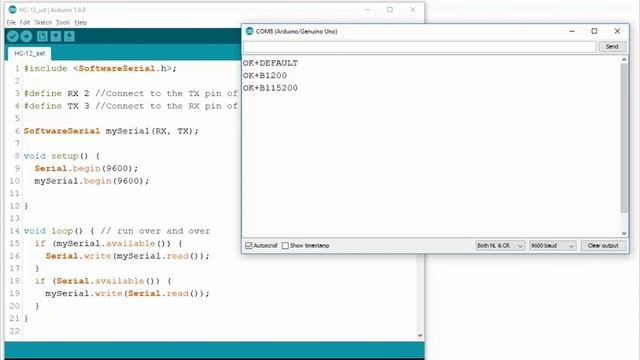Minimize the COM8 serial monitor window
640x360 pixels.
pos(572,31)
